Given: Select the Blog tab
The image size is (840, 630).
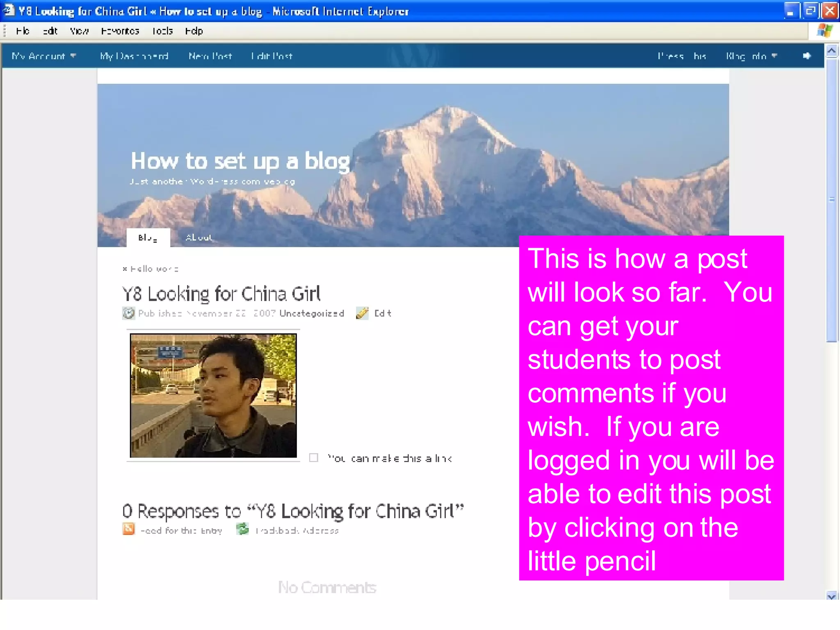Looking at the screenshot, I should (148, 237).
